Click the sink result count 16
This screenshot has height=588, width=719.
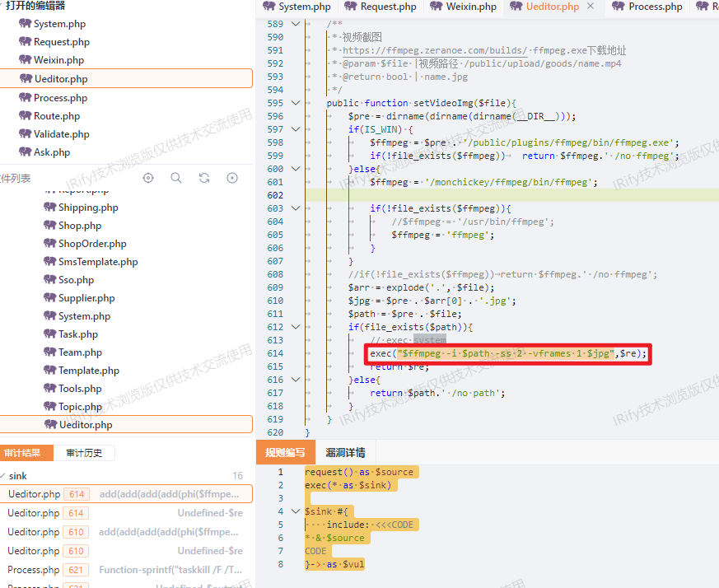point(237,476)
